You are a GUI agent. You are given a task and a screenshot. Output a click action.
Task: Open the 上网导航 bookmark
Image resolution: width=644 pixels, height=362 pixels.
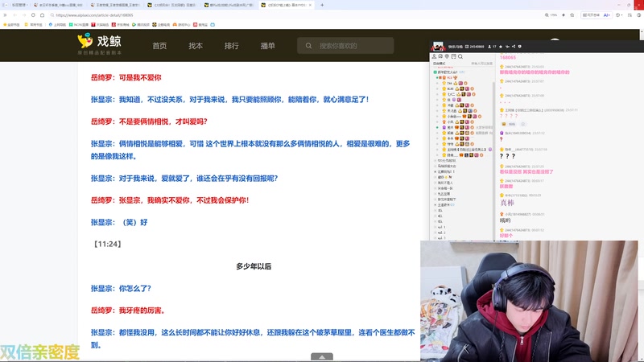point(57,25)
